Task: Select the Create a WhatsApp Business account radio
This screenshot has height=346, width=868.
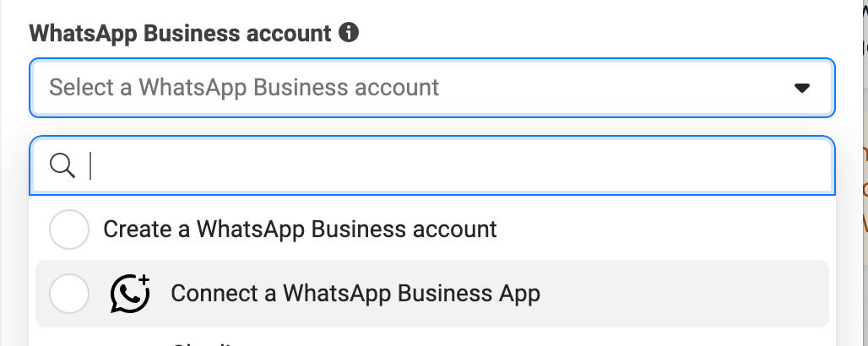Action: tap(69, 230)
